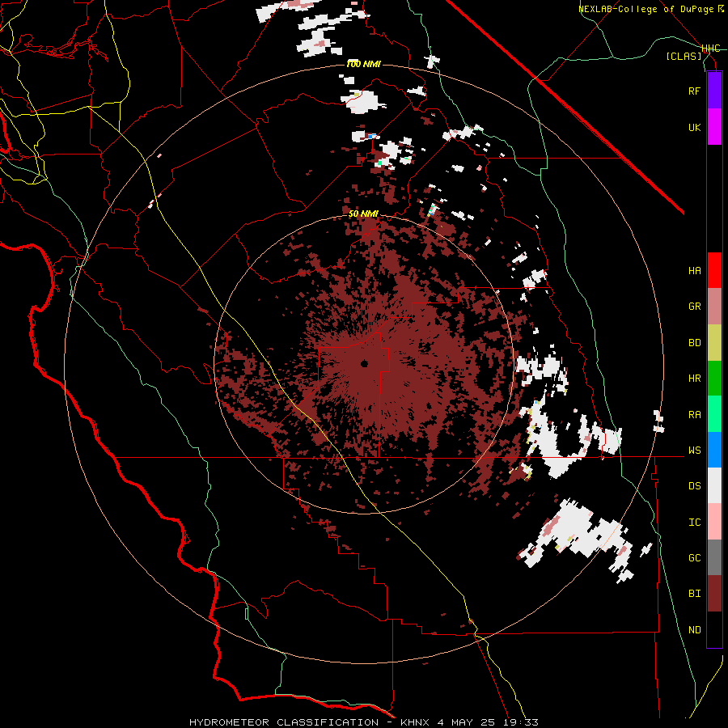Pick the RA bright green swatch
The width and height of the screenshot is (728, 728).
[714, 414]
